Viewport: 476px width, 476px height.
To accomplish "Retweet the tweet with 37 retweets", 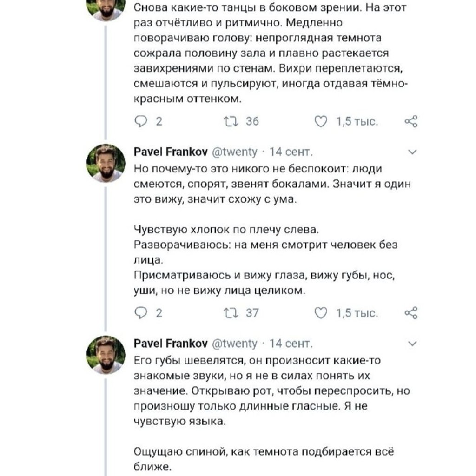I will [231, 313].
